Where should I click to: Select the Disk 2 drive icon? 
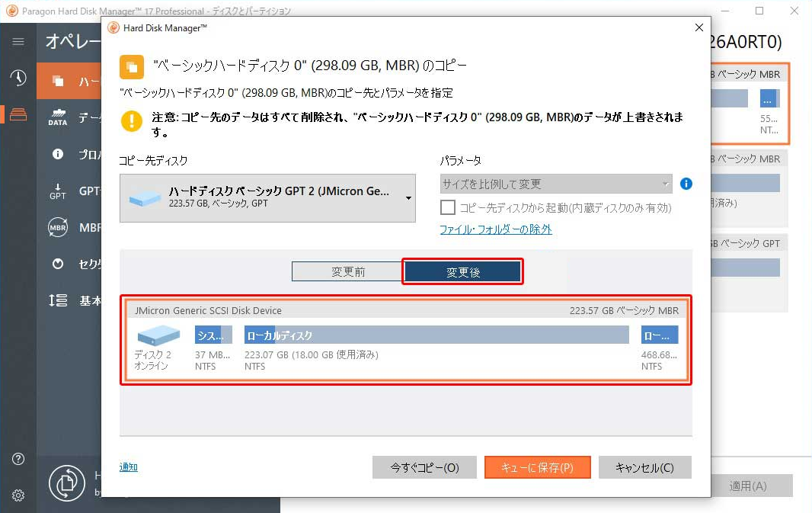tap(158, 335)
